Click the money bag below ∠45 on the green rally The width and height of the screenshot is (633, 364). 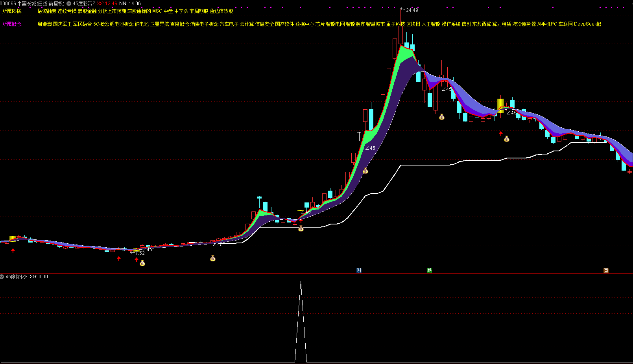point(365,171)
